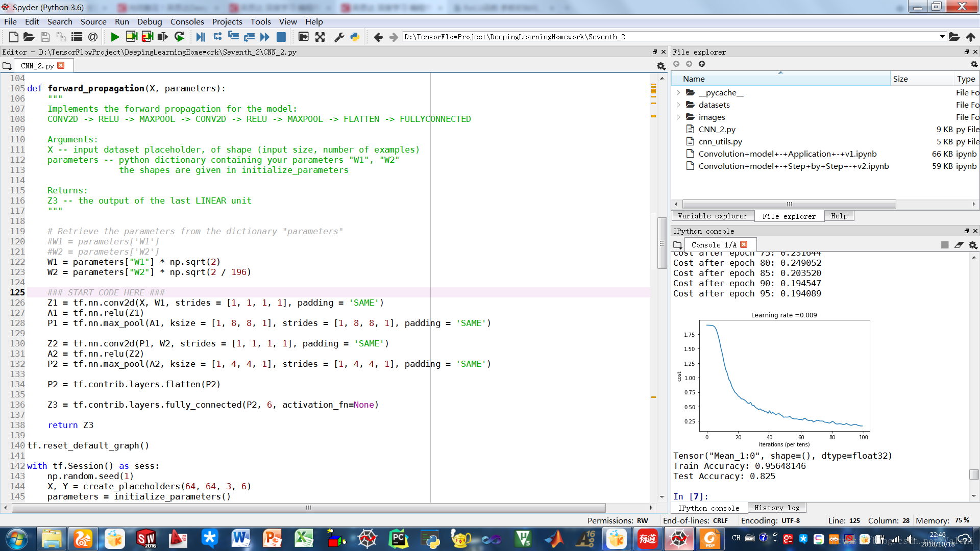Screen dimensions: 980x551
Task: Click the debugger Run until return icon
Action: click(249, 37)
